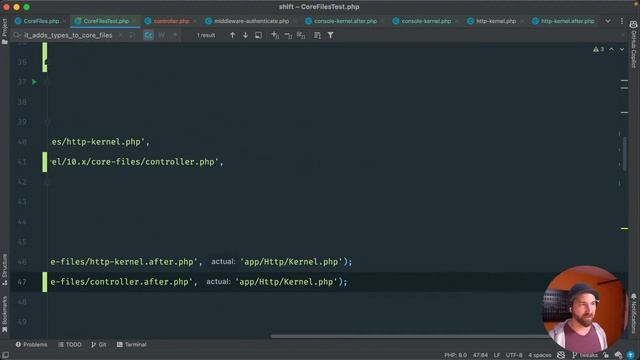Viewport: 640px width, 360px height.
Task: Click the search field with it_adds_types_to_core_files
Action: [x=68, y=36]
